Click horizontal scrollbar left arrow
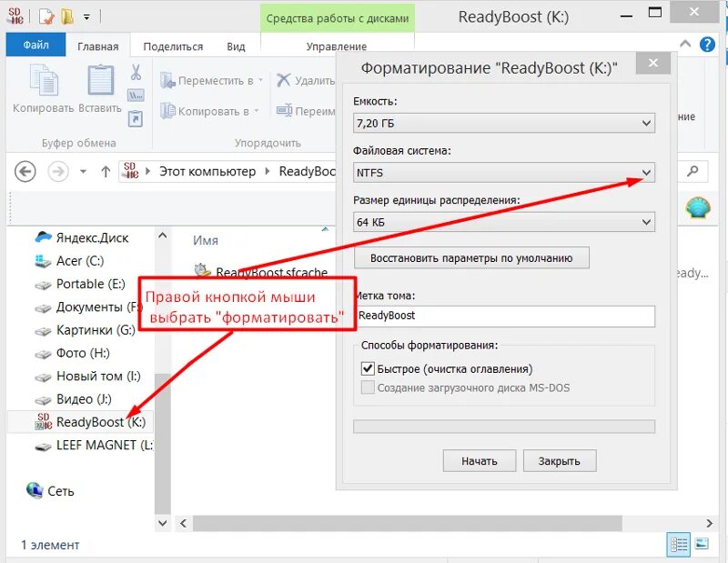 [184, 524]
